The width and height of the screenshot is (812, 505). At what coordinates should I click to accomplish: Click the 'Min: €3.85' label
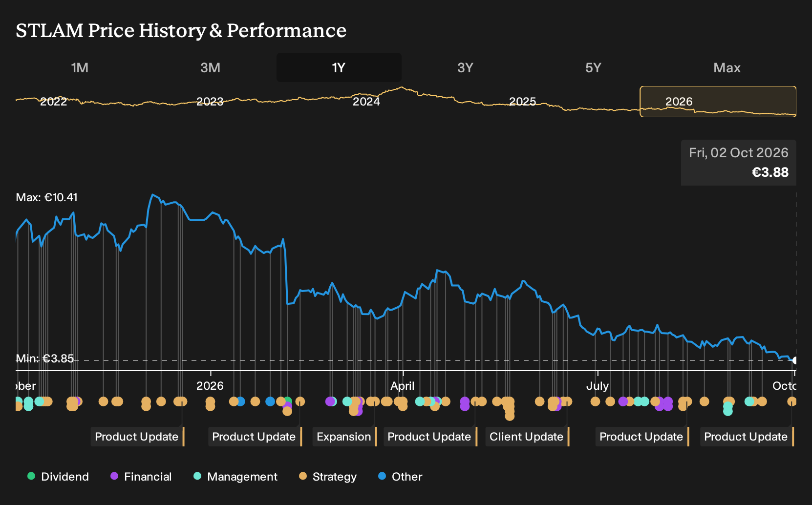[x=45, y=358]
